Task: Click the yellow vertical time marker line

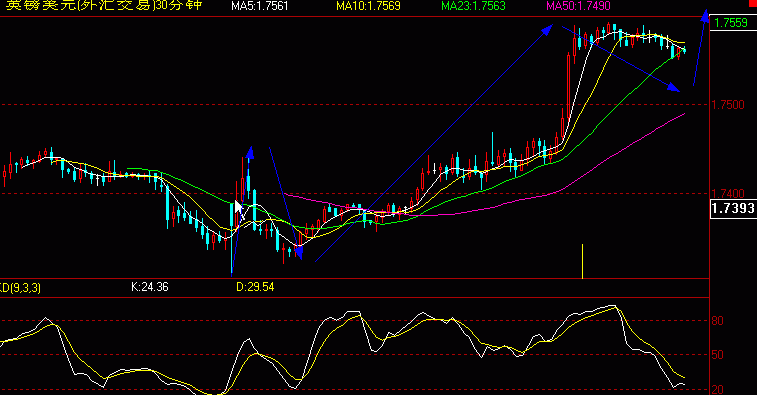Action: point(583,261)
